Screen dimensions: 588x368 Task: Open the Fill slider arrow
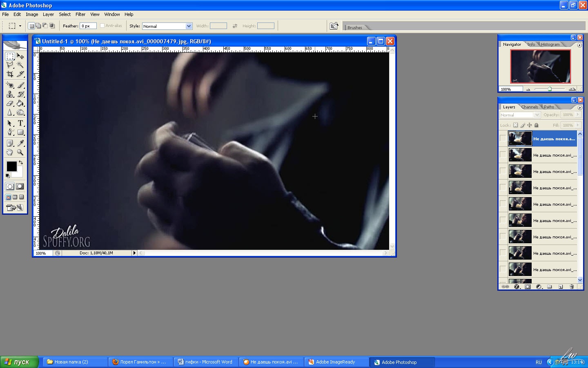pos(578,125)
